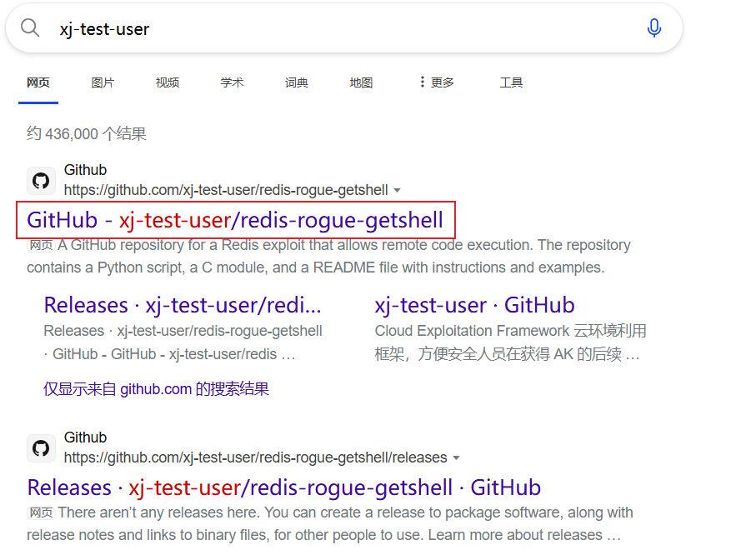Switch to the 词典 tab

point(297,82)
